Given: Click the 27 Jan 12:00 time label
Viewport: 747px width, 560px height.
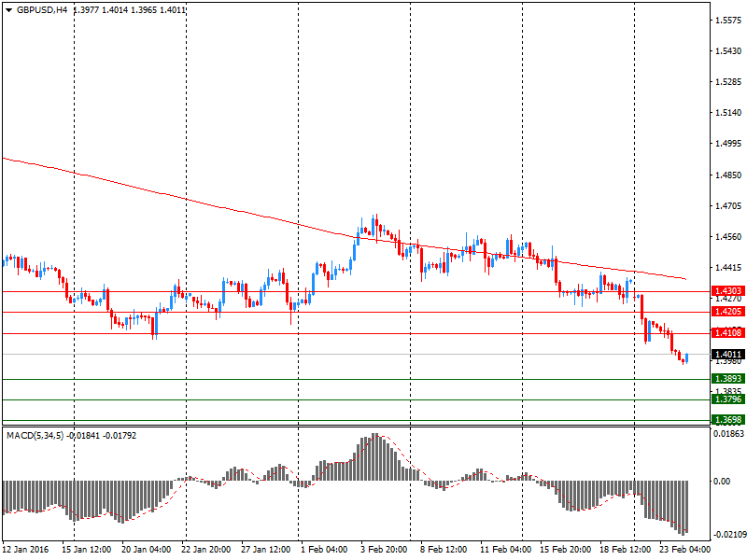Looking at the screenshot, I should 266,549.
